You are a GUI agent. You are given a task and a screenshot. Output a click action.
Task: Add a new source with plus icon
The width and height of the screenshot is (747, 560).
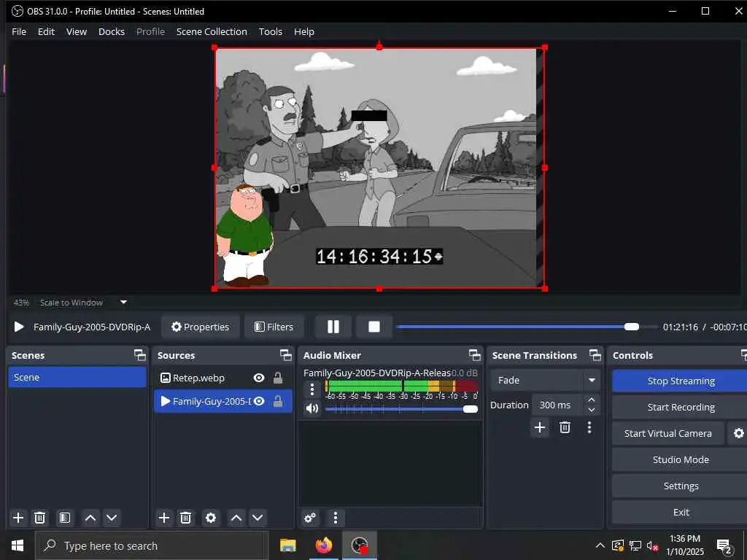click(164, 518)
